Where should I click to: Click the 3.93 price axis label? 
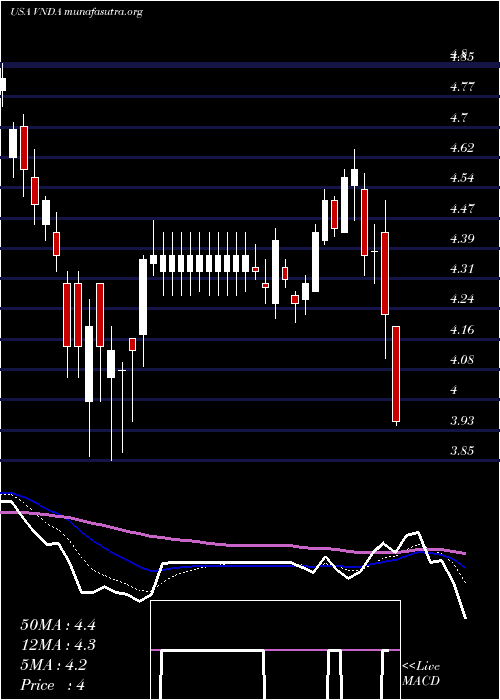[462, 420]
